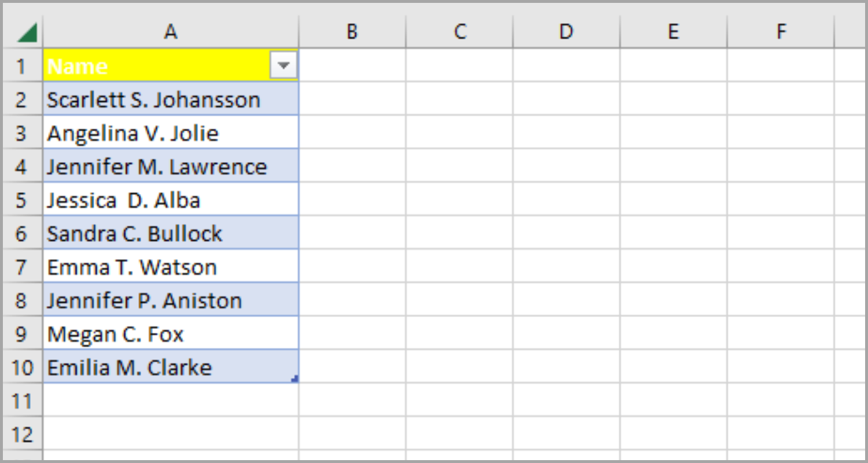
Task: Click empty cell B2 beside Scarlett's name
Action: (x=352, y=99)
